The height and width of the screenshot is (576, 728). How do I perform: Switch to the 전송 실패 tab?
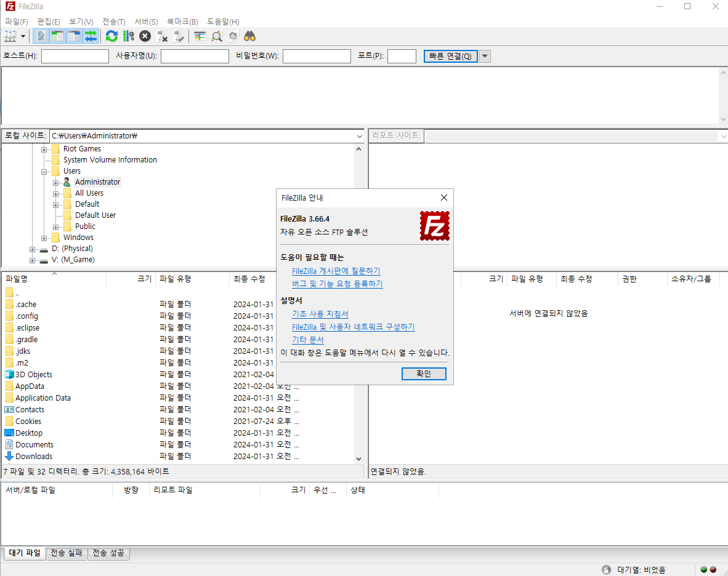coord(67,553)
